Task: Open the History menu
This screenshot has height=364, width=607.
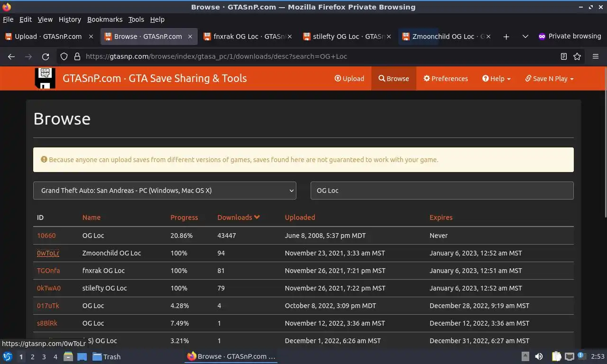Action: click(70, 19)
